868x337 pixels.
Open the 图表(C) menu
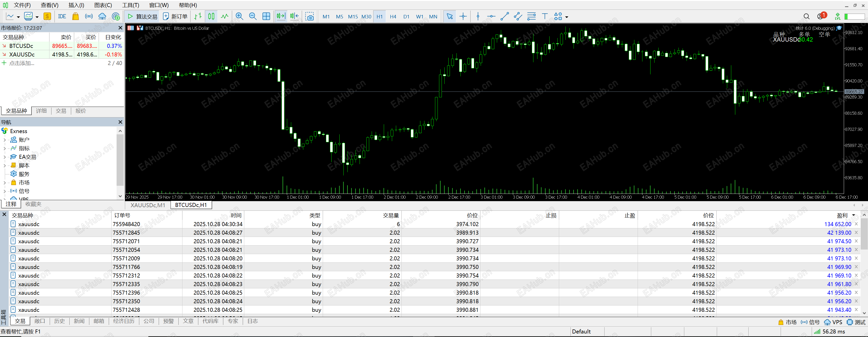(103, 5)
